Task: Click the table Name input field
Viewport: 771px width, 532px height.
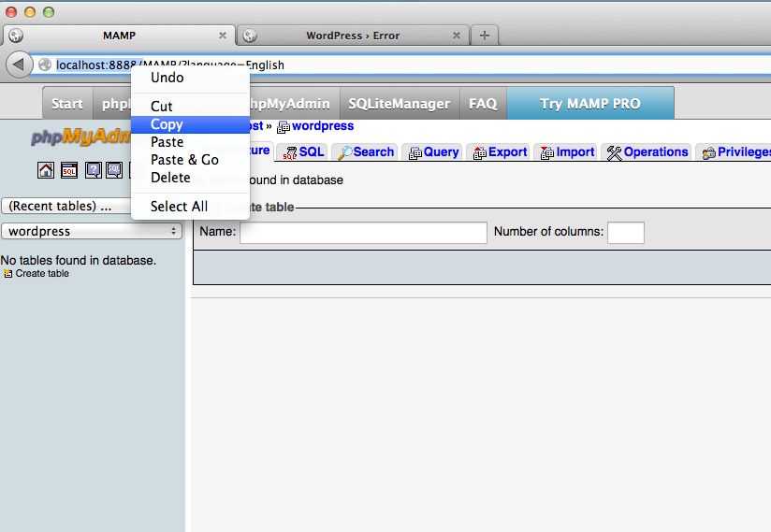Action: pyautogui.click(x=363, y=233)
